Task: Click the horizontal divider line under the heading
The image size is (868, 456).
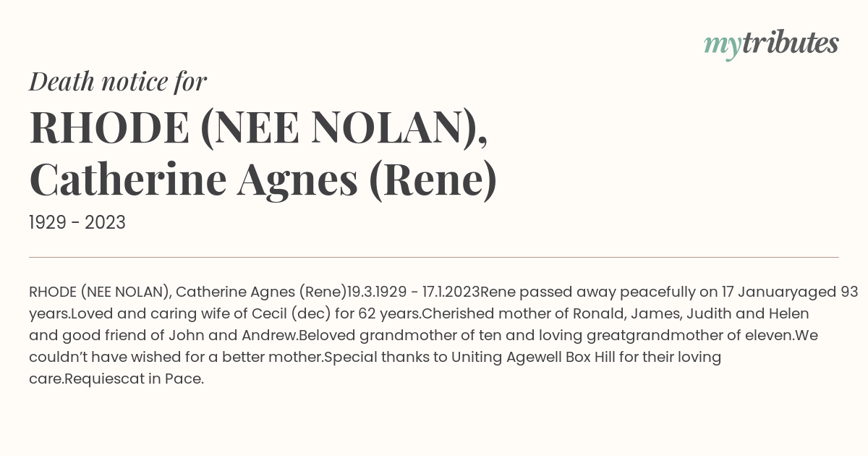Action: pos(434,257)
